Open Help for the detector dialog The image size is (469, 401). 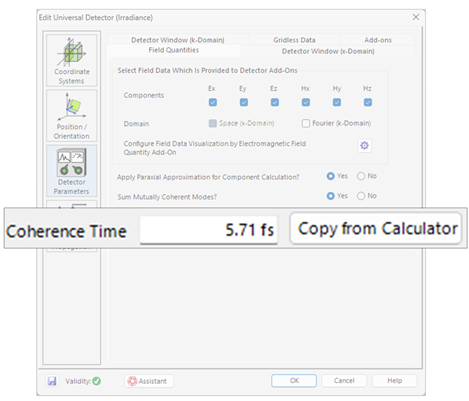pyautogui.click(x=394, y=381)
